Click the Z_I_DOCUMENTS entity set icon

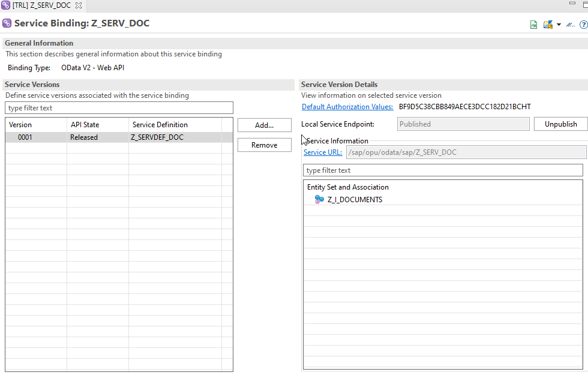point(319,200)
